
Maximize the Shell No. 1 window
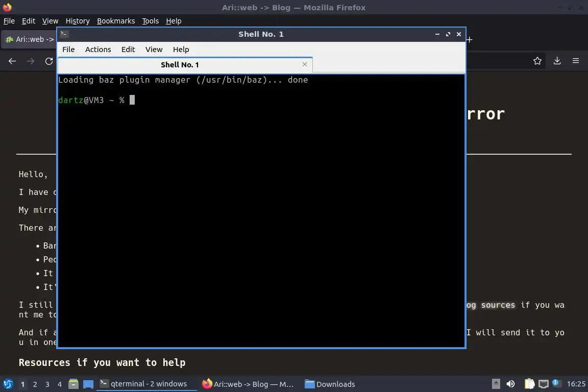click(448, 34)
